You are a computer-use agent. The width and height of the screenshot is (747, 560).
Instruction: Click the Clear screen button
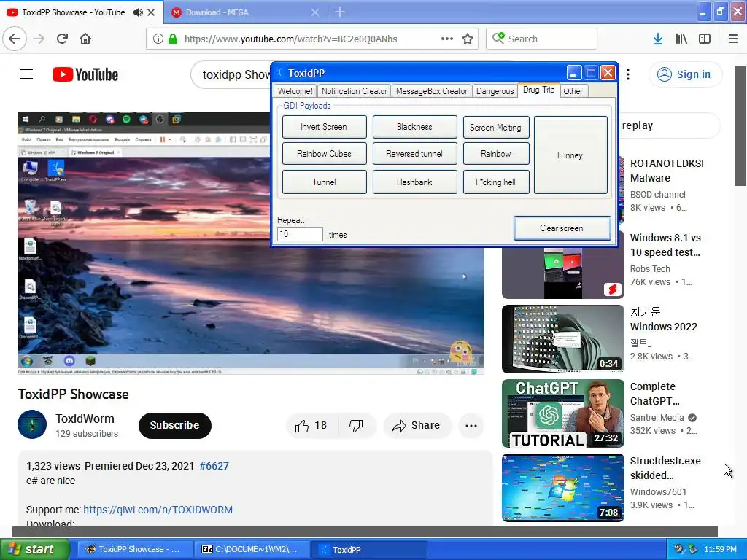click(562, 228)
